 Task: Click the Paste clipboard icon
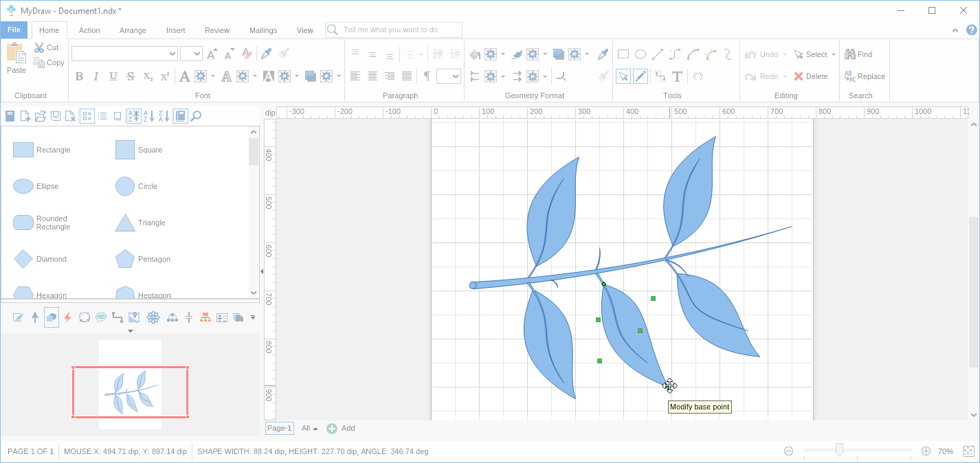pos(16,58)
